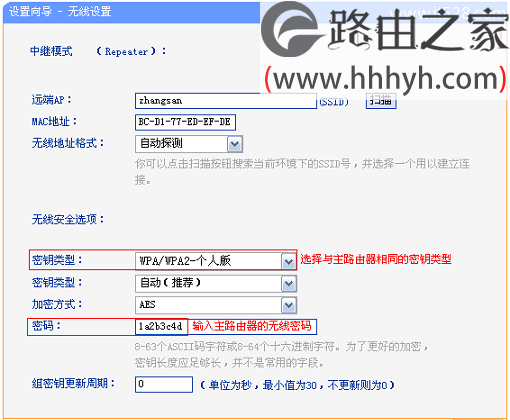This screenshot has height=420, width=510.
Task: Expand the AES encryption dropdown arrow
Action: coord(289,305)
